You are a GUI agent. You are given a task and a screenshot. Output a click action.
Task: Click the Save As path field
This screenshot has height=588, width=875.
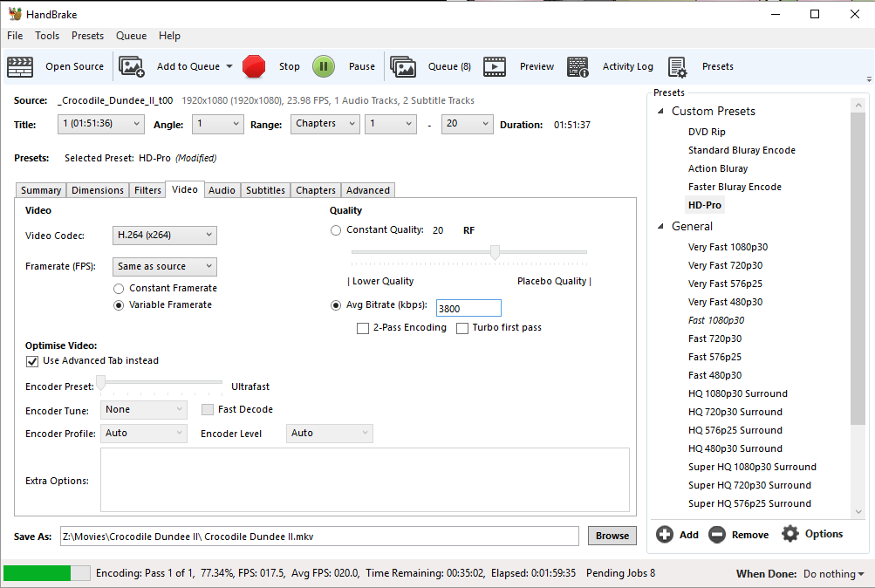click(319, 537)
